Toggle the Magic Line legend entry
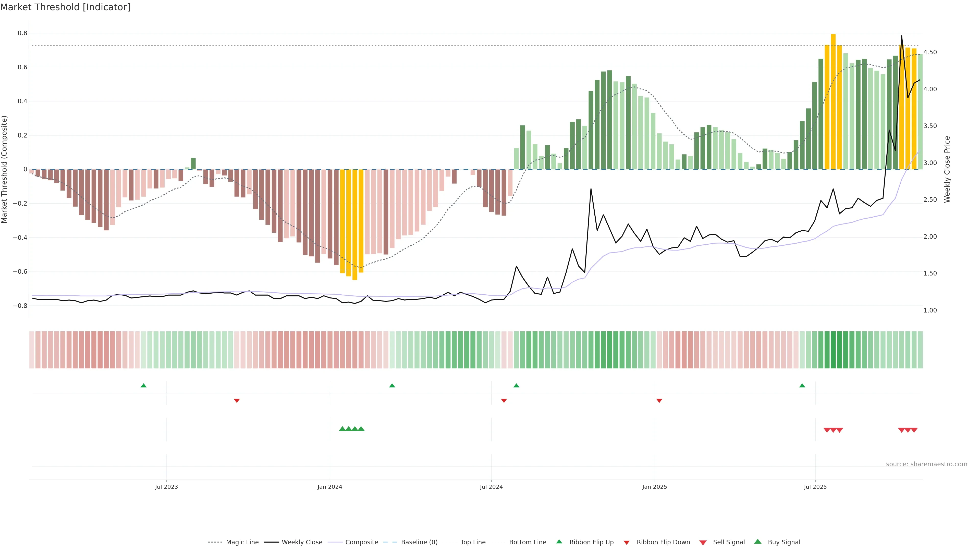 [242, 542]
